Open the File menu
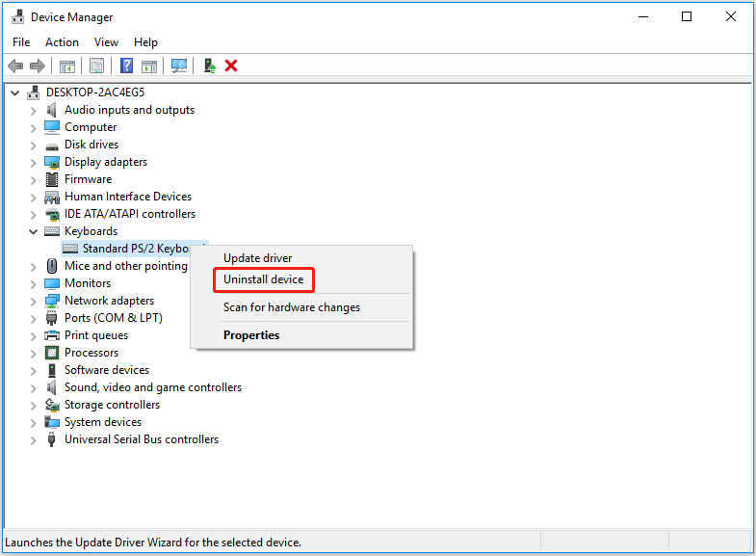Image resolution: width=756 pixels, height=556 pixels. (x=21, y=42)
